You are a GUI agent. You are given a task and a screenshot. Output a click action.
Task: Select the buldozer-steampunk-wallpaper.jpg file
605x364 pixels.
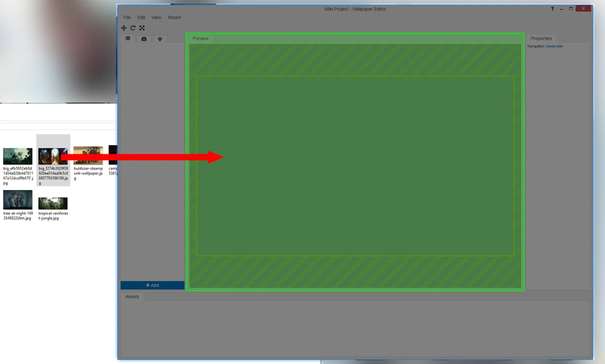[88, 163]
